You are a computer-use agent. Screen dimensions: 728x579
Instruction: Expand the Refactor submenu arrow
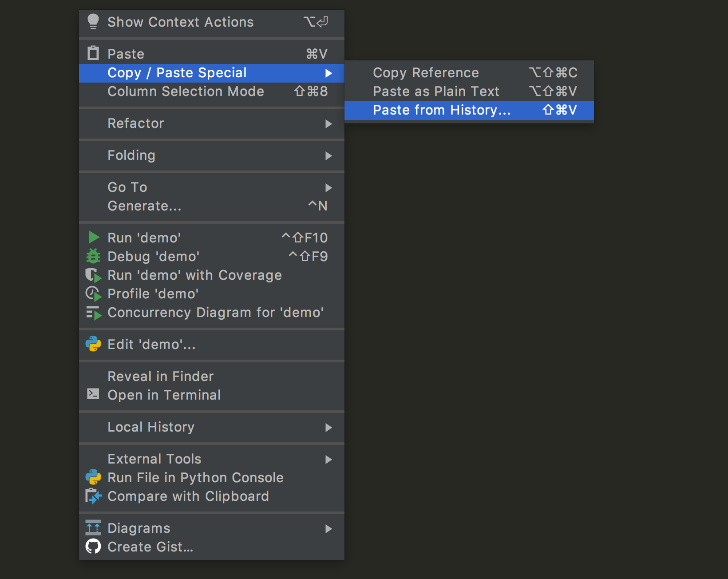coord(328,124)
